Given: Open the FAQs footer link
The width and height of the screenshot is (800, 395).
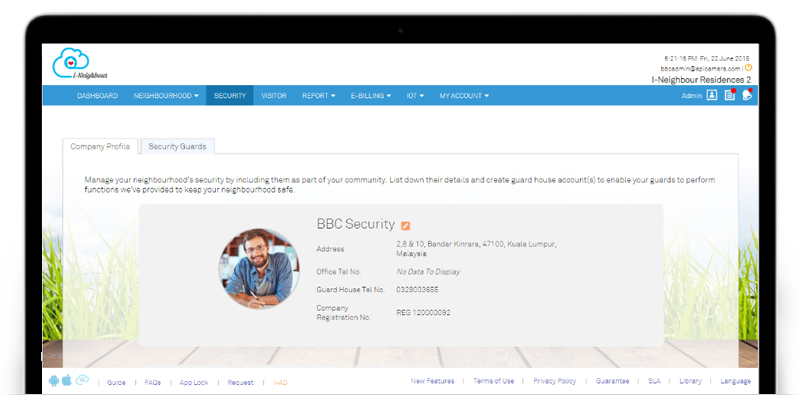Looking at the screenshot, I should click(153, 382).
